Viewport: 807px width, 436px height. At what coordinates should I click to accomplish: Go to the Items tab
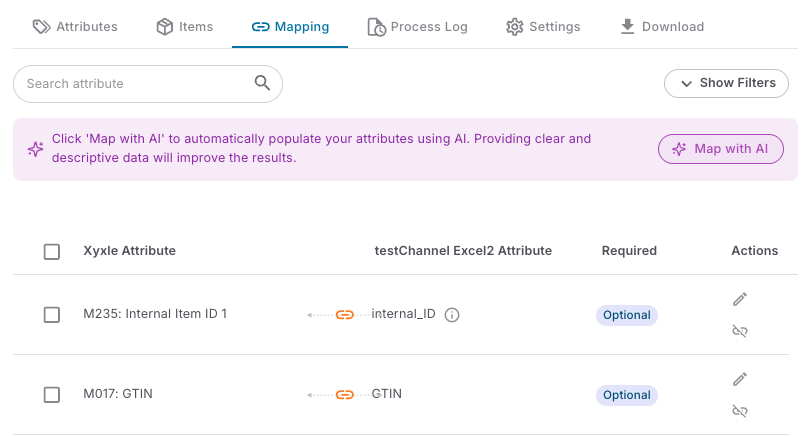pyautogui.click(x=185, y=27)
